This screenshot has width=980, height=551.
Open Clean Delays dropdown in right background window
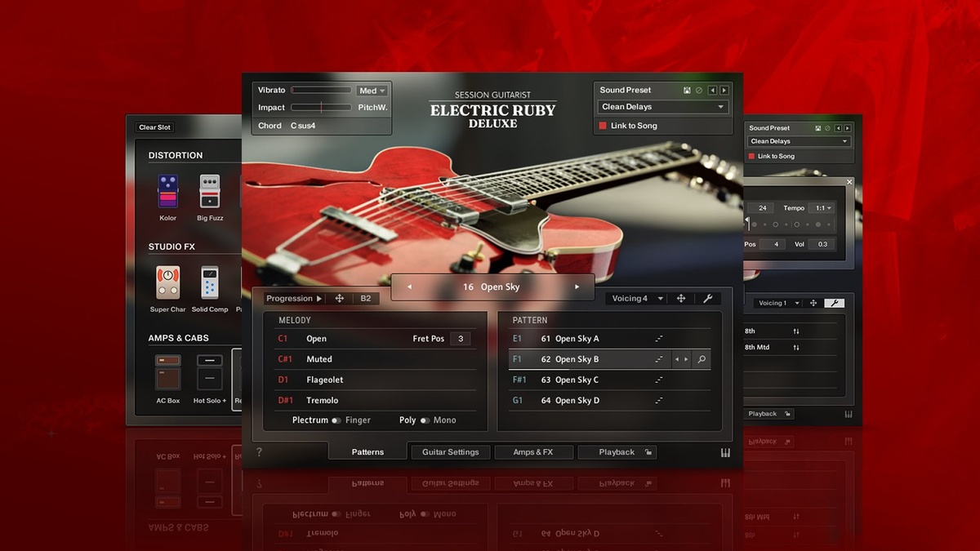tap(800, 141)
